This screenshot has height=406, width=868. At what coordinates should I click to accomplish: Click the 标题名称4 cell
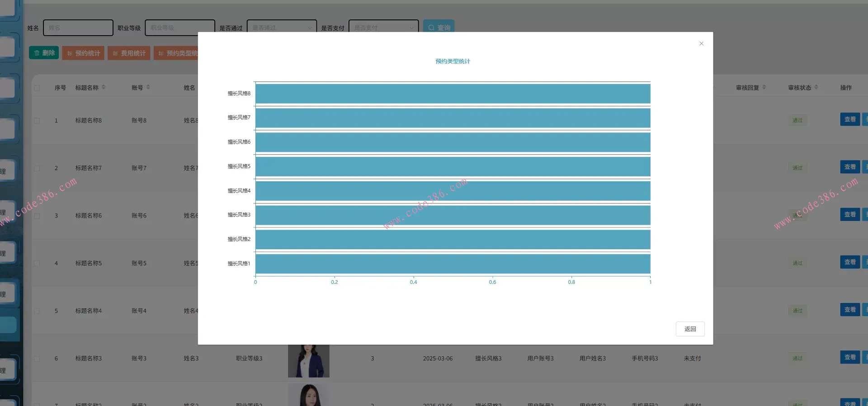click(x=89, y=311)
